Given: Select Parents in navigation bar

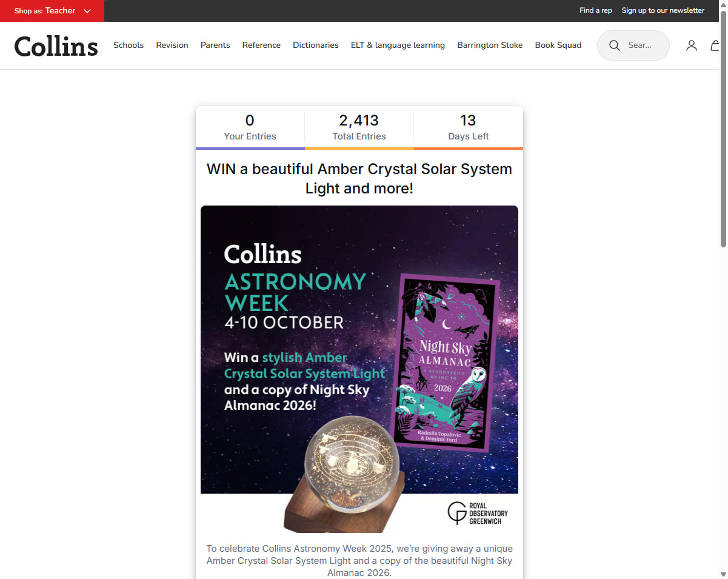Looking at the screenshot, I should pyautogui.click(x=215, y=45).
